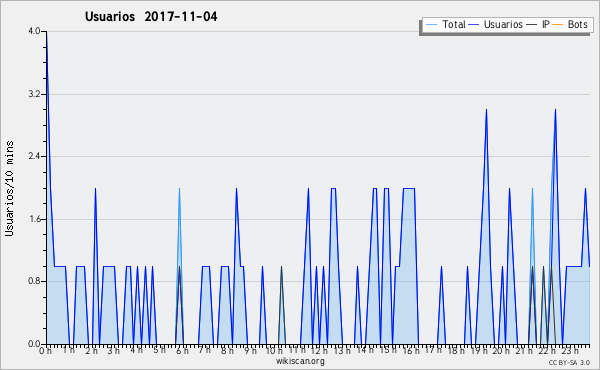Viewport: 600px width, 370px height.
Task: Click the flat plateau at 16 h
Action: coord(409,188)
